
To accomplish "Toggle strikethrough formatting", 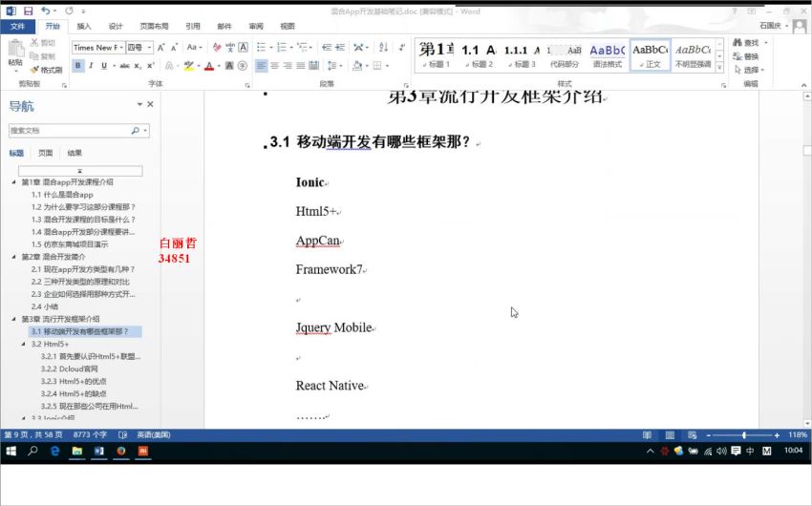I will tap(124, 66).
